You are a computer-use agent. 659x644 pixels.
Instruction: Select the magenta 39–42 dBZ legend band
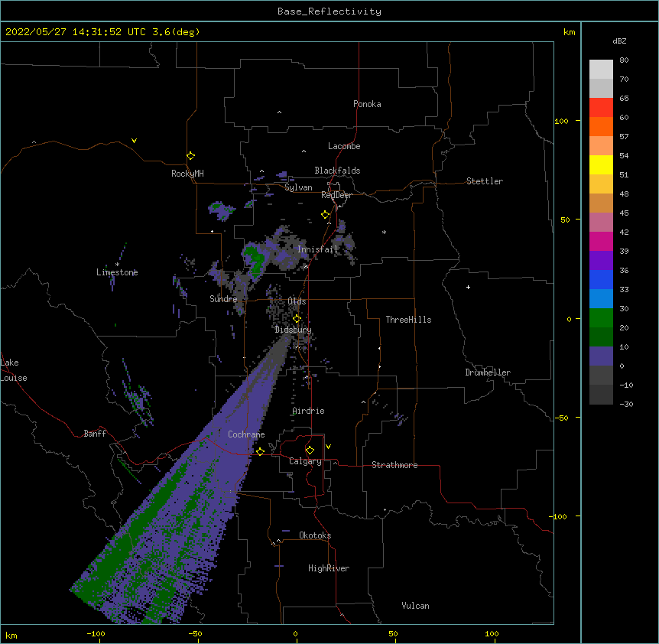click(601, 241)
